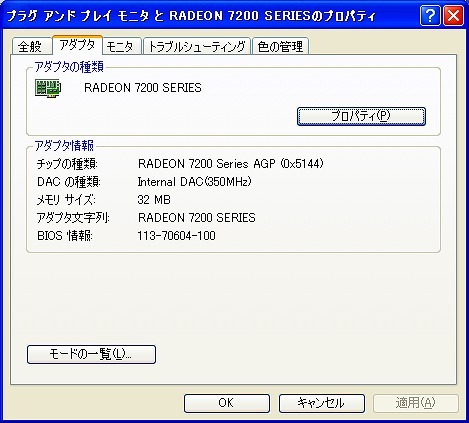Click the Internal DAC(350MHz) value
469x423 pixels.
[194, 182]
